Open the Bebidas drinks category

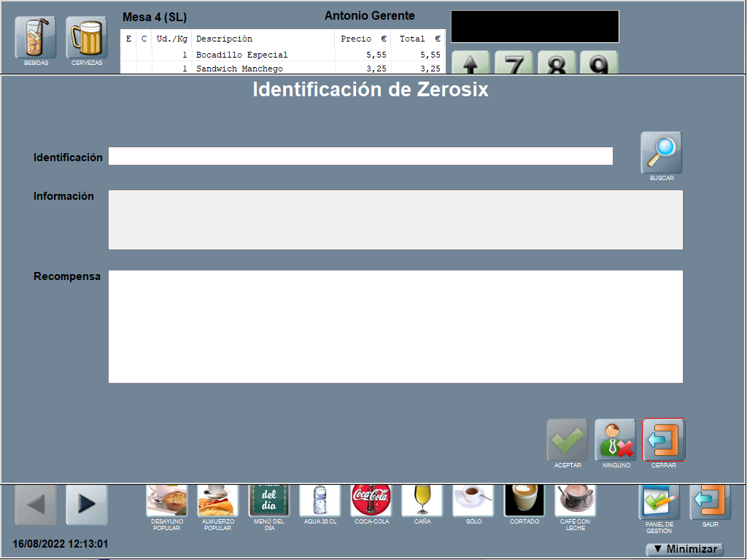(x=36, y=38)
